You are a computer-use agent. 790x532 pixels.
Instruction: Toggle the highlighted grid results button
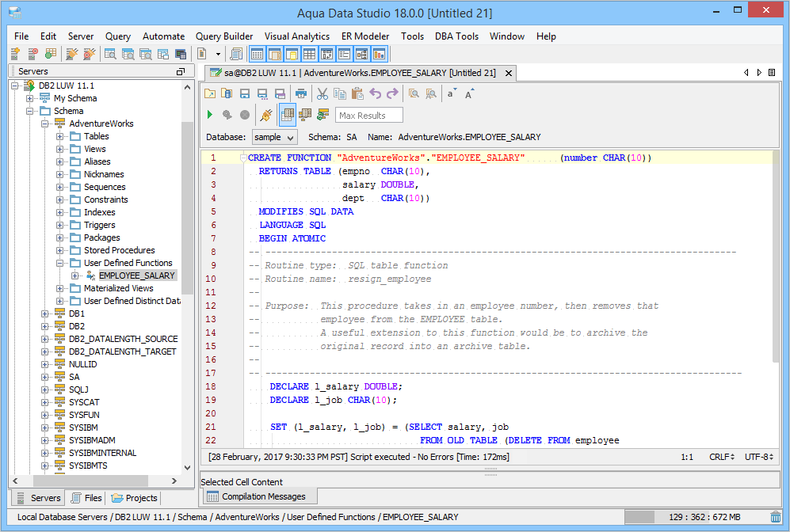[288, 115]
